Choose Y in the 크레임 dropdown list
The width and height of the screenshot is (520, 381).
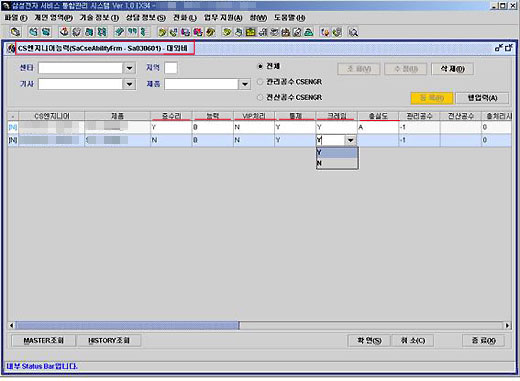pos(337,152)
